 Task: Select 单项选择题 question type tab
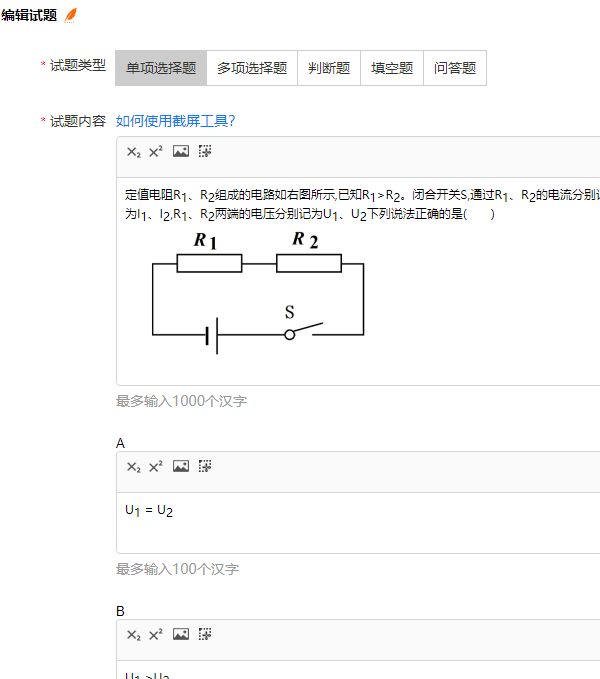point(161,68)
